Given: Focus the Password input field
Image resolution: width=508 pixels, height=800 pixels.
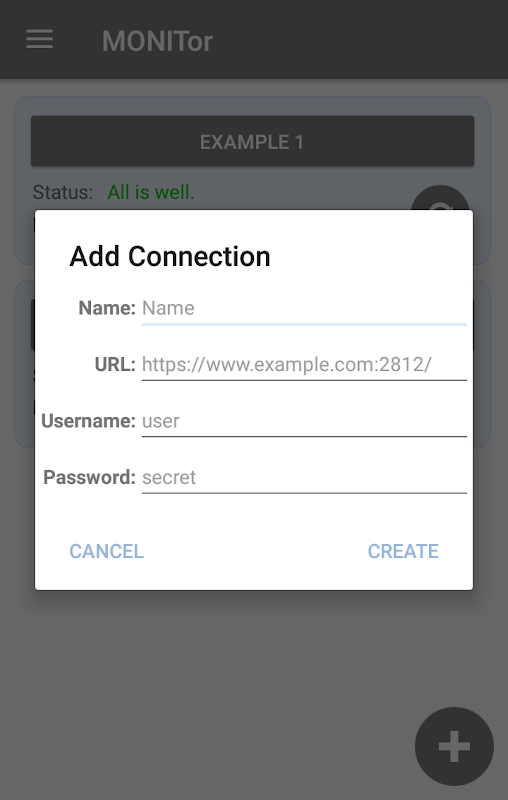Looking at the screenshot, I should (304, 478).
